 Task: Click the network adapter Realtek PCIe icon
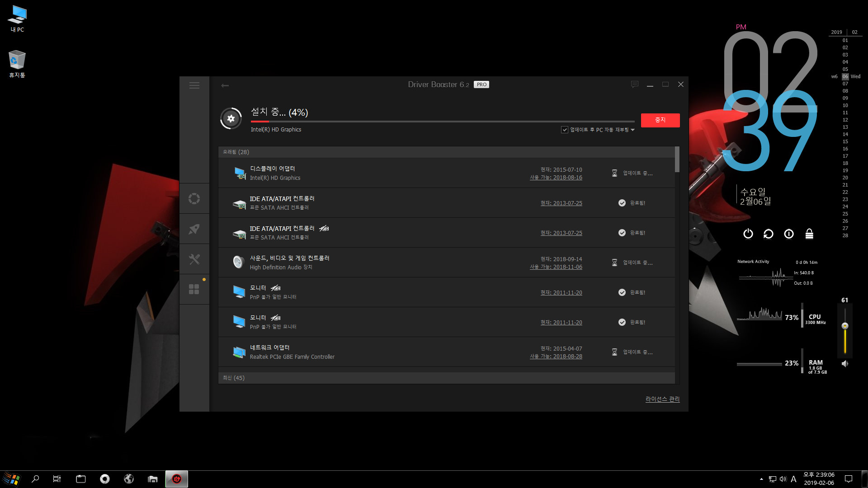point(239,351)
